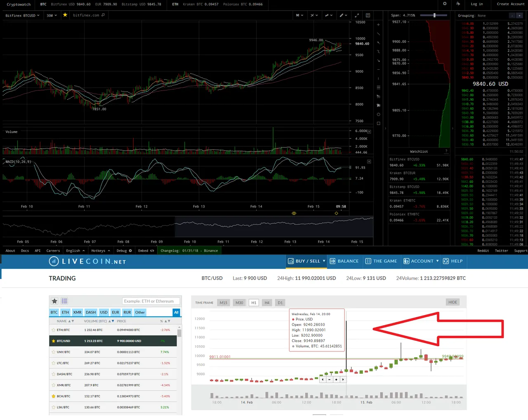Click Create Account on Cryptowatch
The width and height of the screenshot is (528, 420).
point(511,4)
